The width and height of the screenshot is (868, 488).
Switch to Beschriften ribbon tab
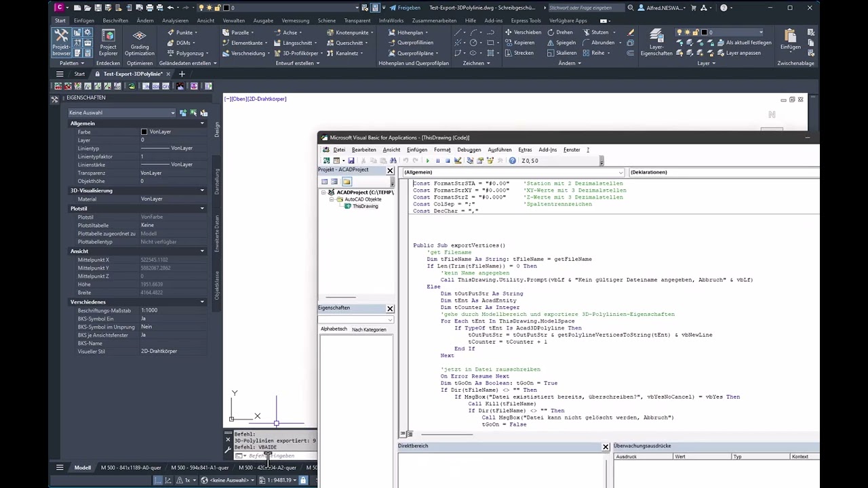coord(115,20)
